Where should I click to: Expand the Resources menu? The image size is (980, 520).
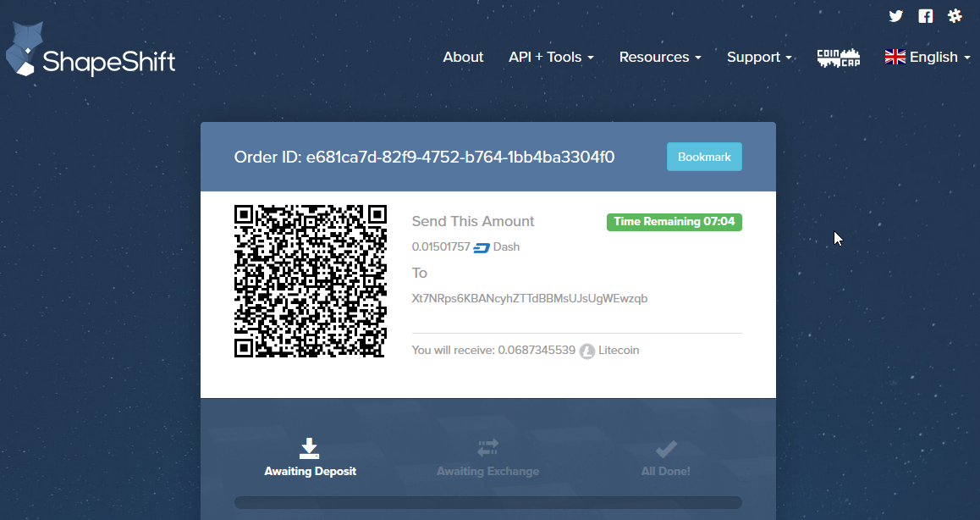point(660,57)
